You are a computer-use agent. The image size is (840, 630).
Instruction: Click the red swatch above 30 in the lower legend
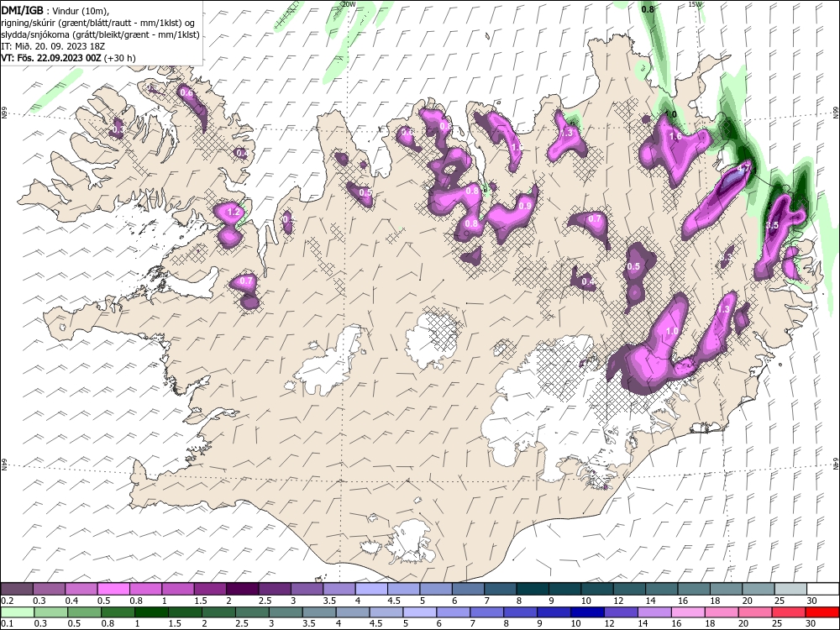(x=822, y=612)
